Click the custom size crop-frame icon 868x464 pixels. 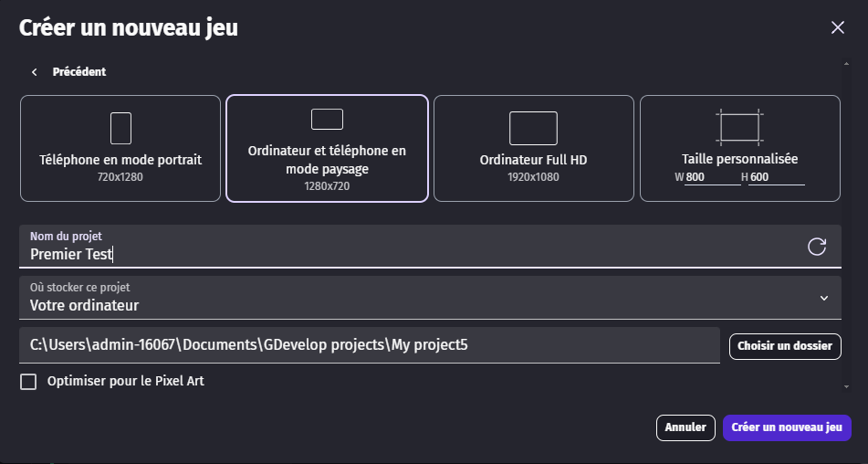pos(739,127)
